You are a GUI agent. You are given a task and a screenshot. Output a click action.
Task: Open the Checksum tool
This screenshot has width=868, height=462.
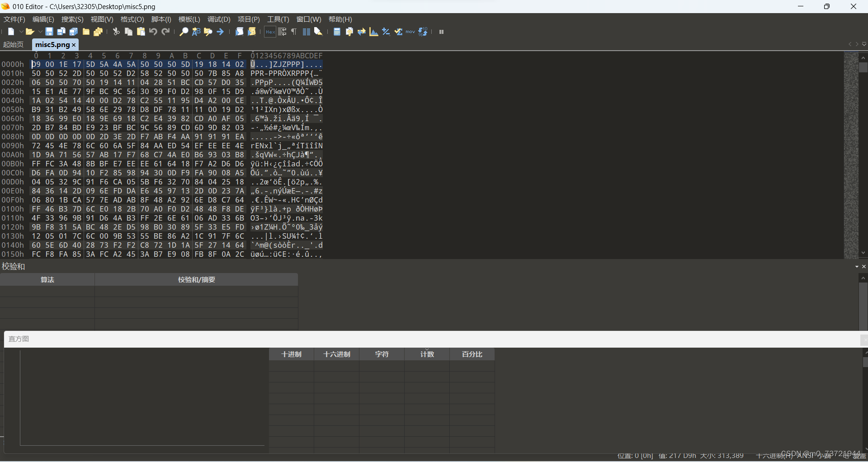(x=386, y=32)
